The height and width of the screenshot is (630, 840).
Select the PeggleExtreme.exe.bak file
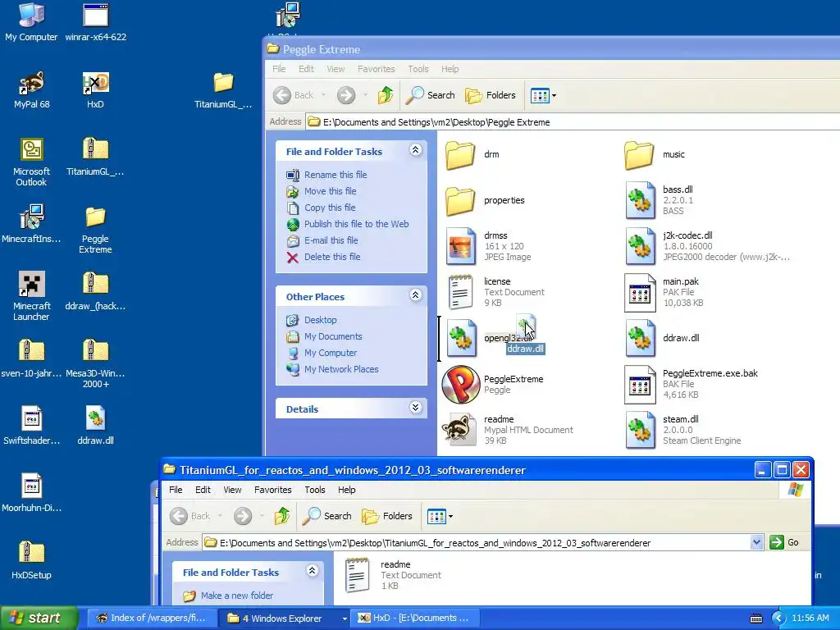[x=691, y=384]
